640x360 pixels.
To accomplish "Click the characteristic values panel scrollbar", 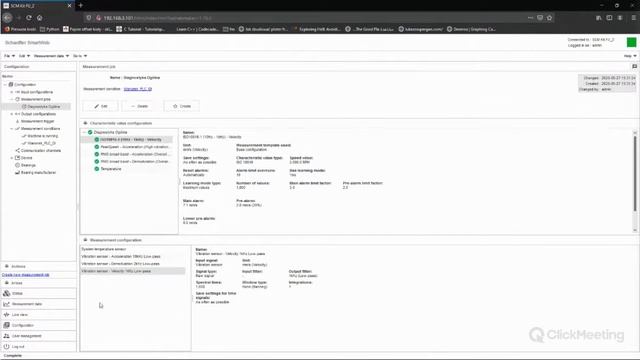I will tap(634, 173).
